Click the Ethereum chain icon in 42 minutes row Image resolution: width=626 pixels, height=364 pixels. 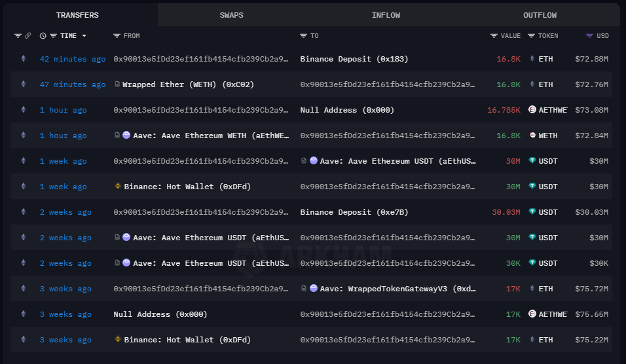tap(24, 59)
